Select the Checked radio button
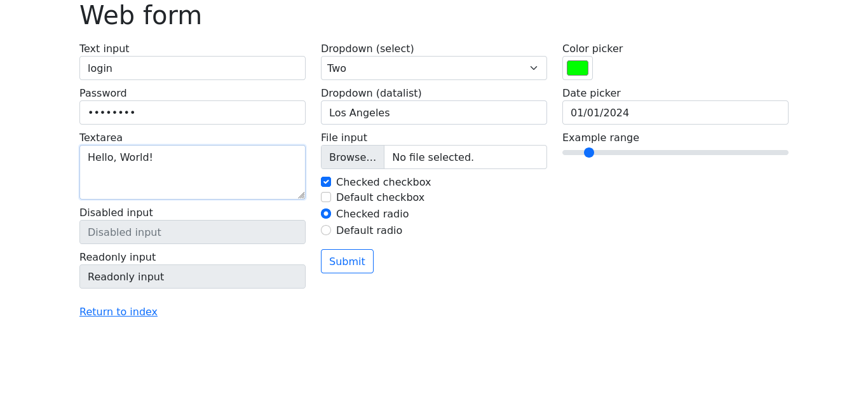This screenshot has height=403, width=868. tap(326, 214)
